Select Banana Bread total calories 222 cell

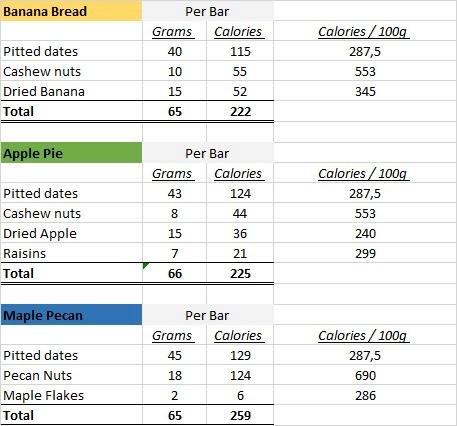[x=240, y=111]
